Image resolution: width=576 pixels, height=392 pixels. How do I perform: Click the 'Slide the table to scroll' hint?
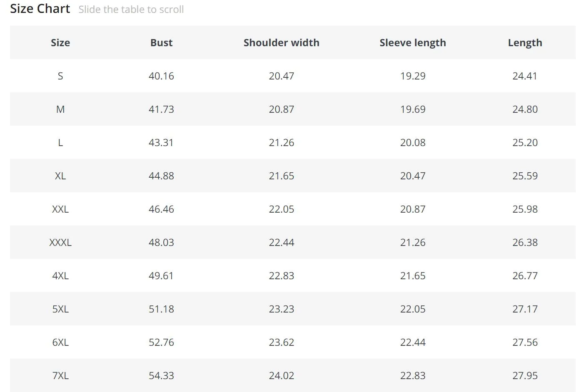tap(131, 9)
